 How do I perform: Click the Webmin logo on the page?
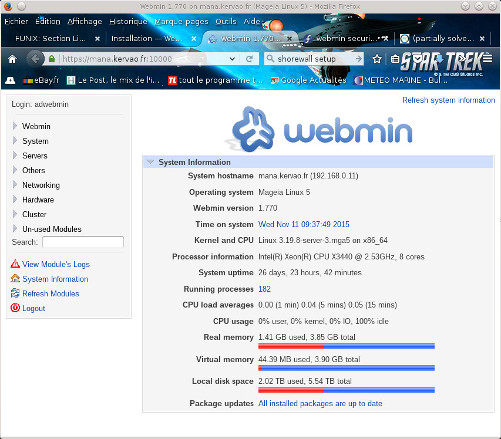319,130
